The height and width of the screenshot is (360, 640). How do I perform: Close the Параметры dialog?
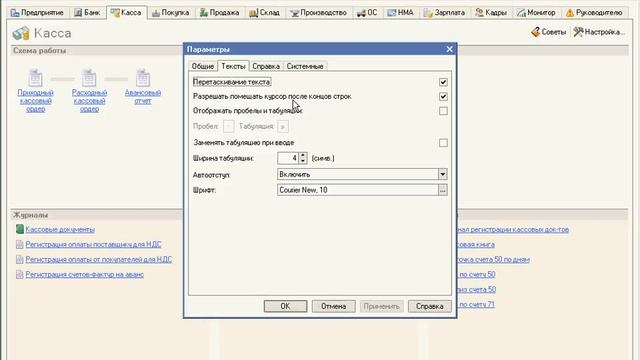[449, 49]
